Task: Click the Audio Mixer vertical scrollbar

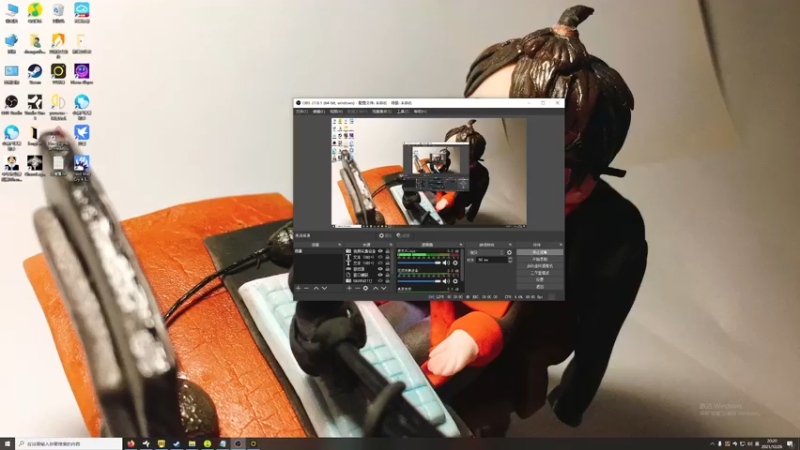Action: click(x=462, y=264)
